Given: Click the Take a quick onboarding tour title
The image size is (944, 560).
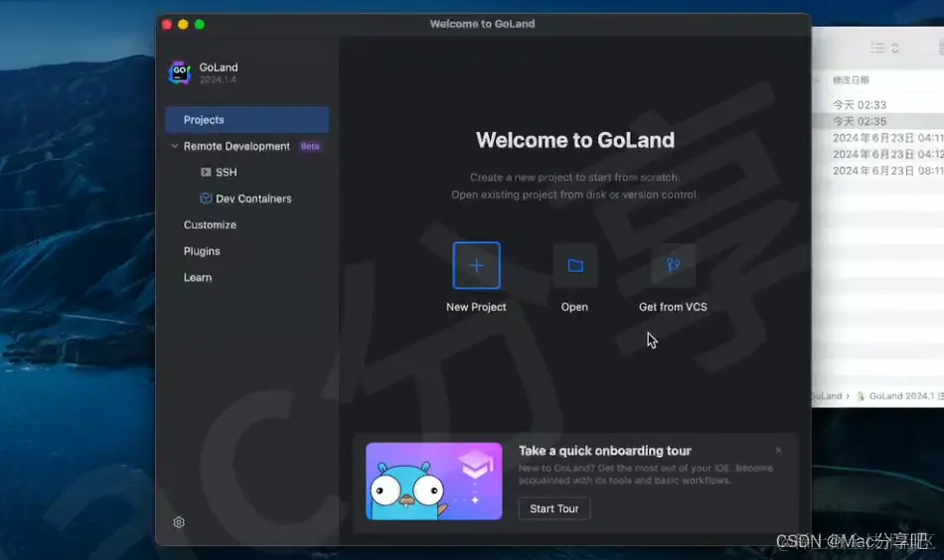Looking at the screenshot, I should pos(605,451).
